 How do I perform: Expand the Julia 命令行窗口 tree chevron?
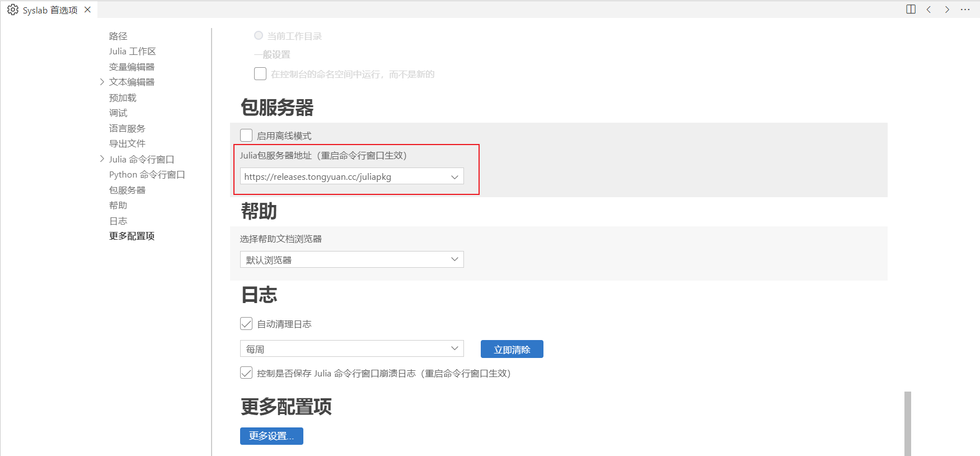point(102,159)
